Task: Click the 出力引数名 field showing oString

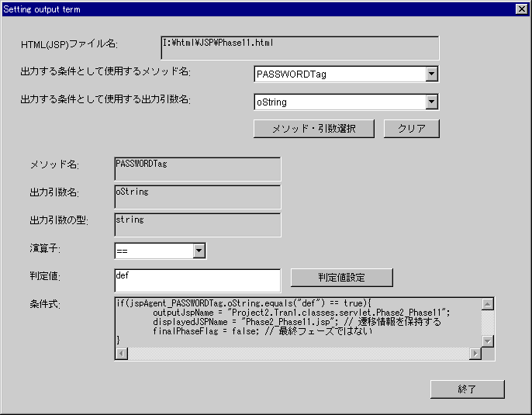Action: click(198, 197)
